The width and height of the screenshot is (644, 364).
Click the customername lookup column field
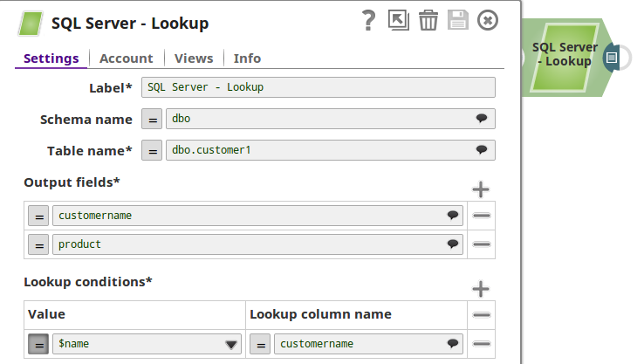[x=368, y=344]
